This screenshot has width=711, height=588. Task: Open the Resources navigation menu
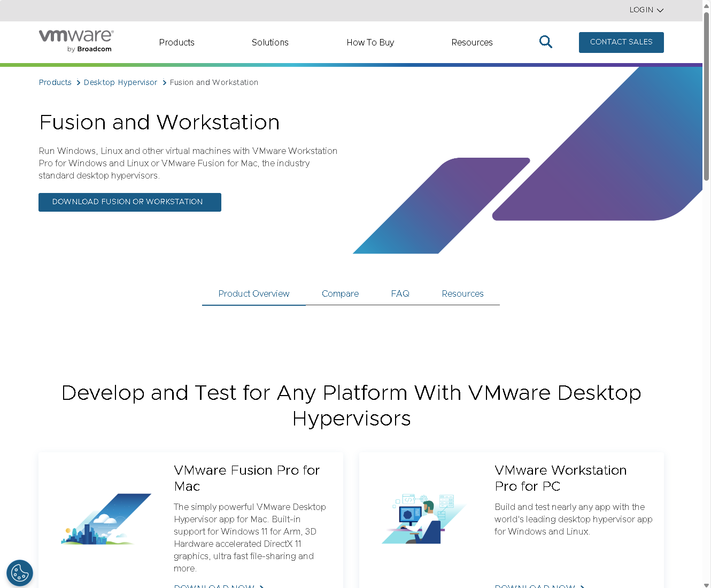[472, 42]
